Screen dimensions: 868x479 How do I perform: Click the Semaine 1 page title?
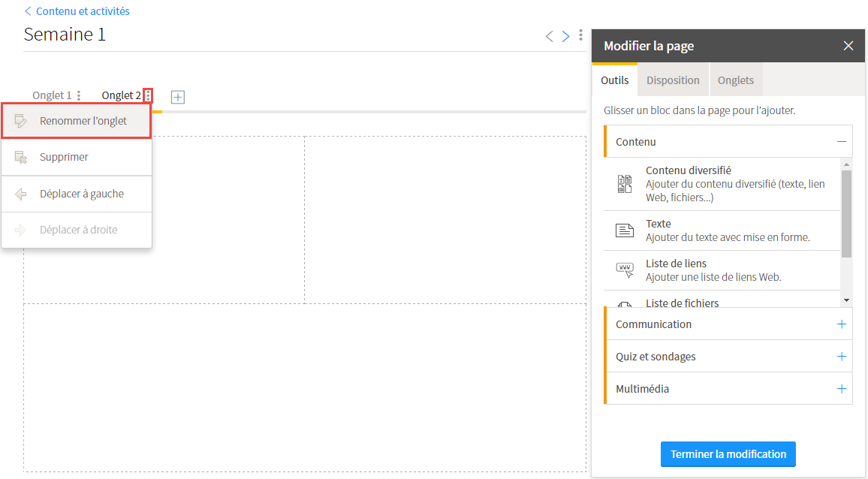coord(65,35)
